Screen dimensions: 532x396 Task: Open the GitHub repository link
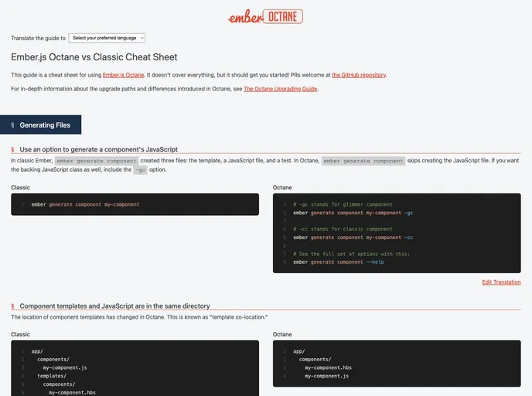pyautogui.click(x=359, y=75)
